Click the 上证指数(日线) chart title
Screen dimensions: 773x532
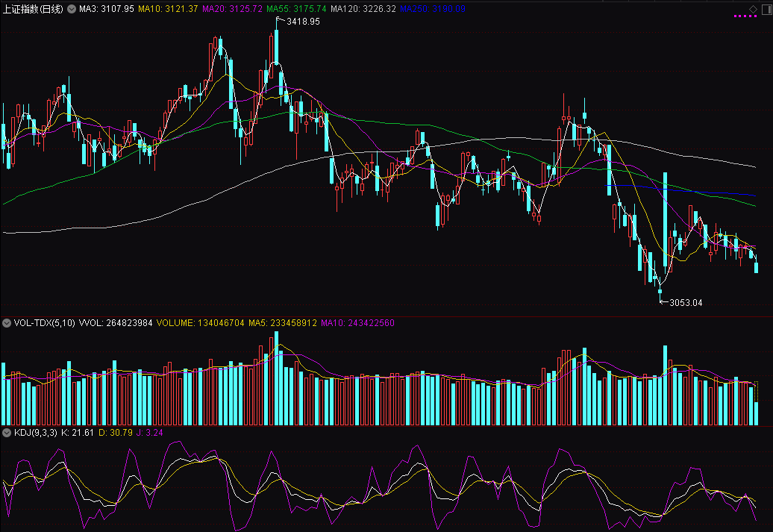tap(33, 8)
